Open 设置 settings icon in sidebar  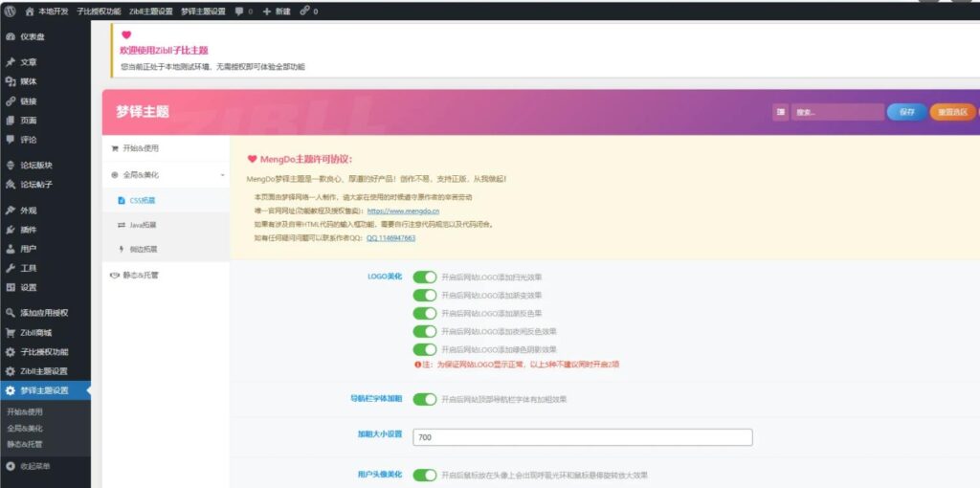point(10,287)
